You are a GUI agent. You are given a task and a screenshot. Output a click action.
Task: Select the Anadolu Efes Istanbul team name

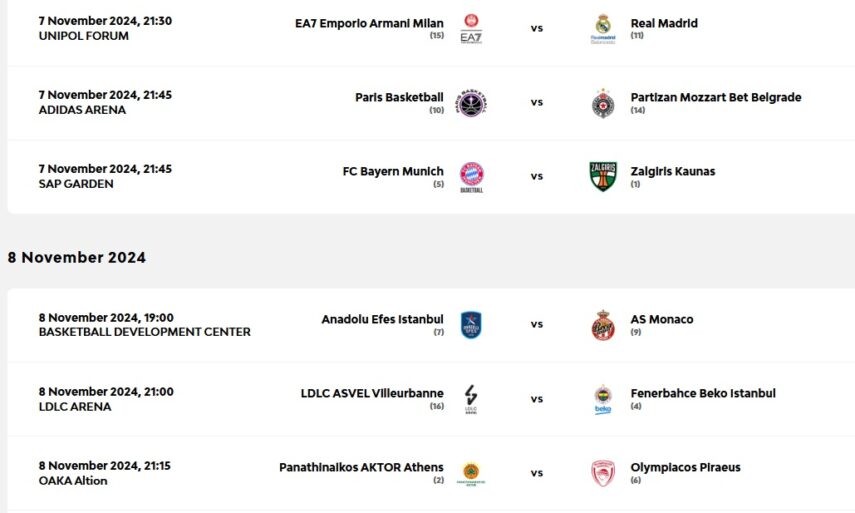coord(382,319)
